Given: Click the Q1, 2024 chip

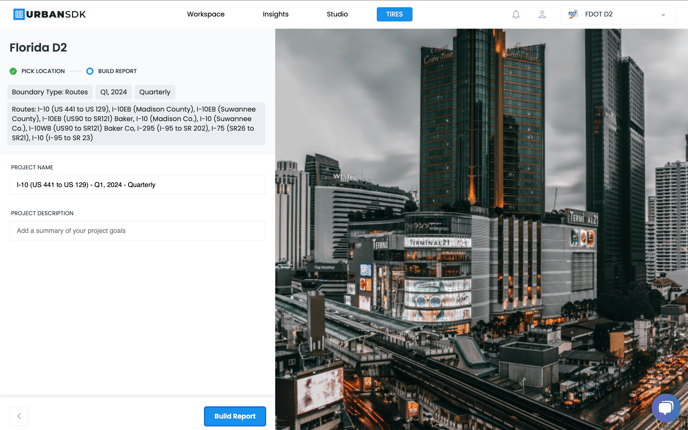Looking at the screenshot, I should [x=113, y=92].
